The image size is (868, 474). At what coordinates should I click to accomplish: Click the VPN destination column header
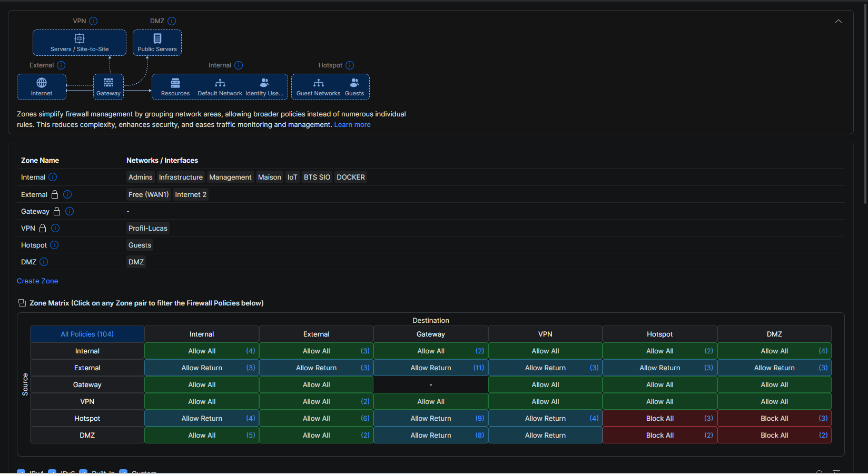click(545, 334)
